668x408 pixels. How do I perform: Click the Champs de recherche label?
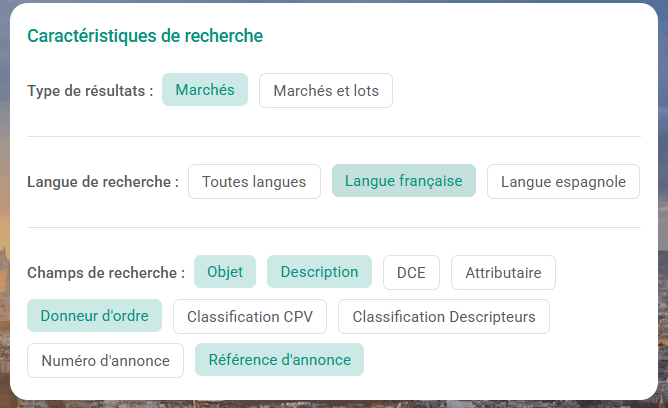tap(106, 273)
